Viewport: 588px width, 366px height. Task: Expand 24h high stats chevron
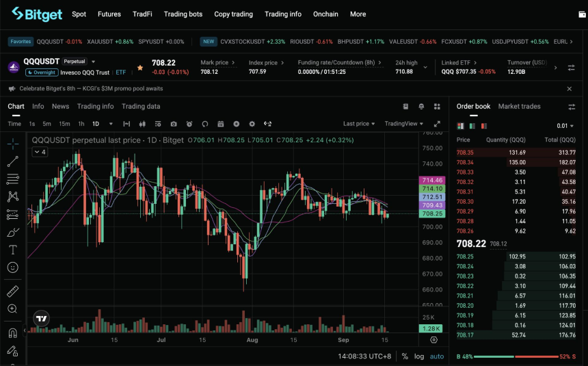point(425,68)
